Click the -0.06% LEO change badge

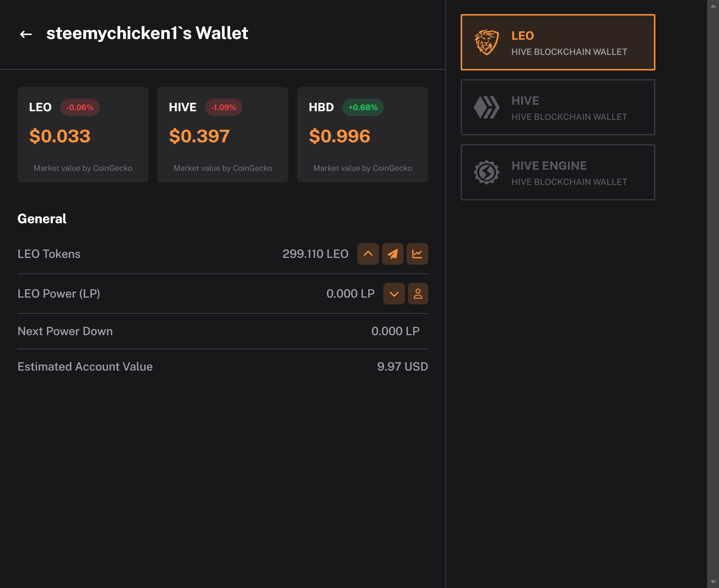coord(80,107)
